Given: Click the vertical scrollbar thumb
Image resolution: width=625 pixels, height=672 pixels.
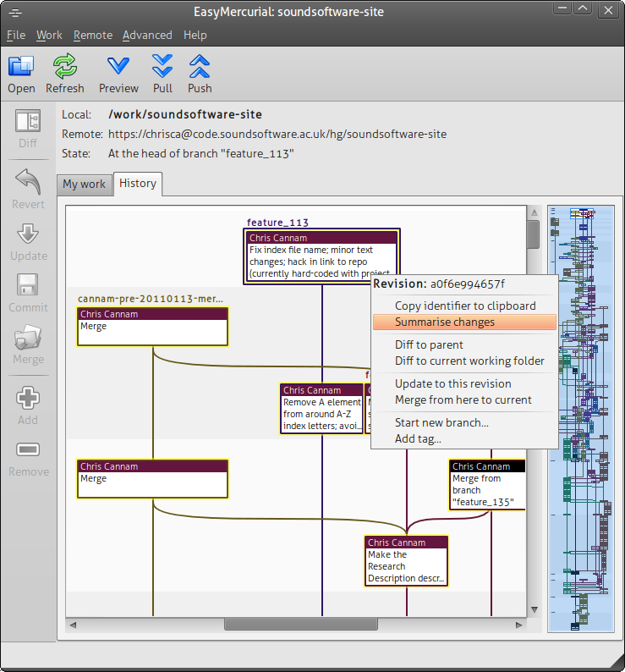Looking at the screenshot, I should pos(534,234).
